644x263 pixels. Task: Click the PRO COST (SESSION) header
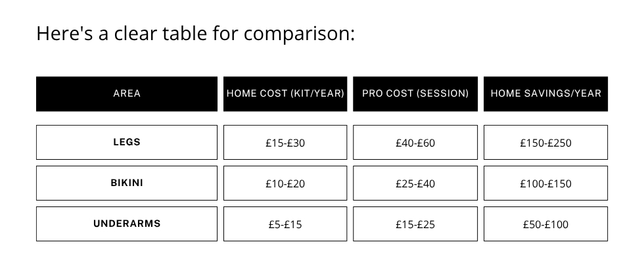click(x=415, y=93)
